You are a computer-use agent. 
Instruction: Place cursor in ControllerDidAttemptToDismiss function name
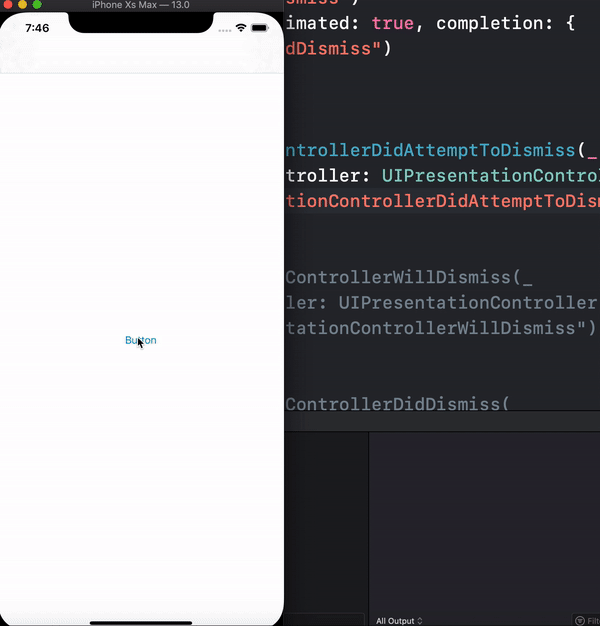(430, 151)
